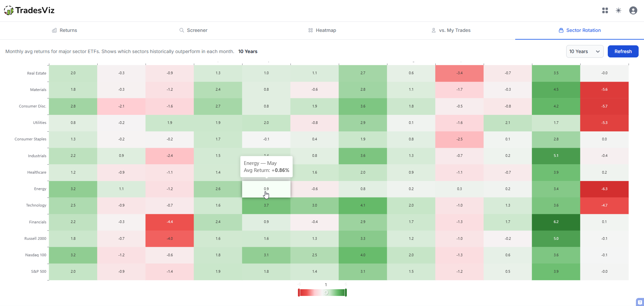
Task: Select the Financials 6.2 heatmap cell
Action: pos(556,222)
